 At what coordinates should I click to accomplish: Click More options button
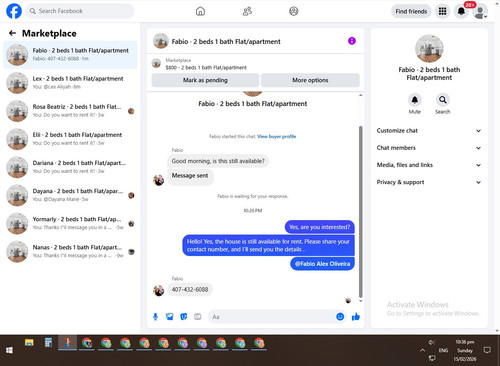[310, 80]
